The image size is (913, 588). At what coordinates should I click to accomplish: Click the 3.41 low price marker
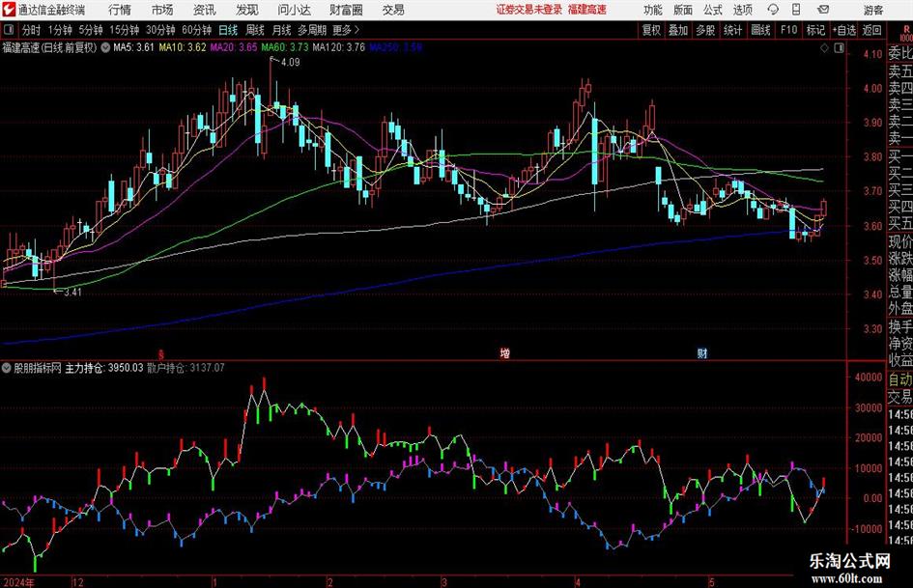pyautogui.click(x=72, y=292)
